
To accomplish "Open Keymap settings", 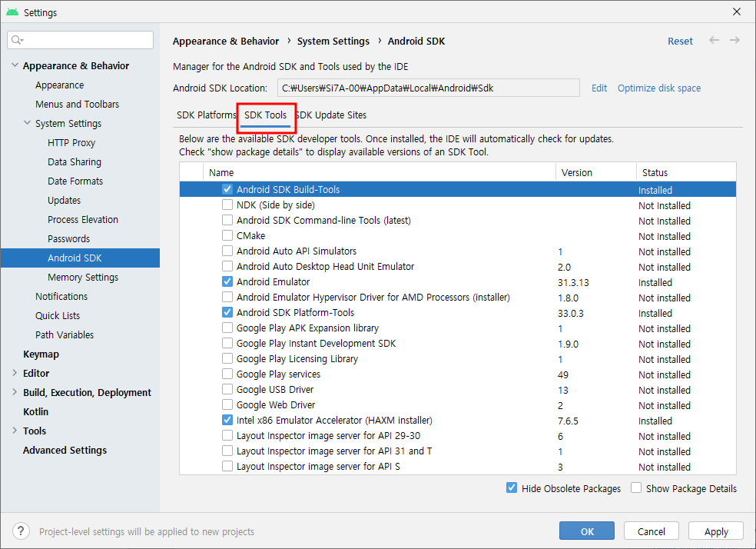I will tap(41, 354).
